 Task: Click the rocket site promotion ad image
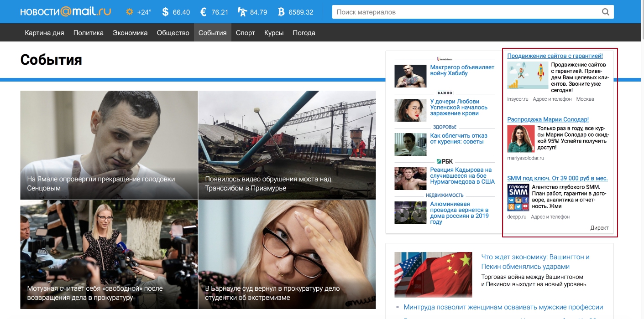click(528, 75)
